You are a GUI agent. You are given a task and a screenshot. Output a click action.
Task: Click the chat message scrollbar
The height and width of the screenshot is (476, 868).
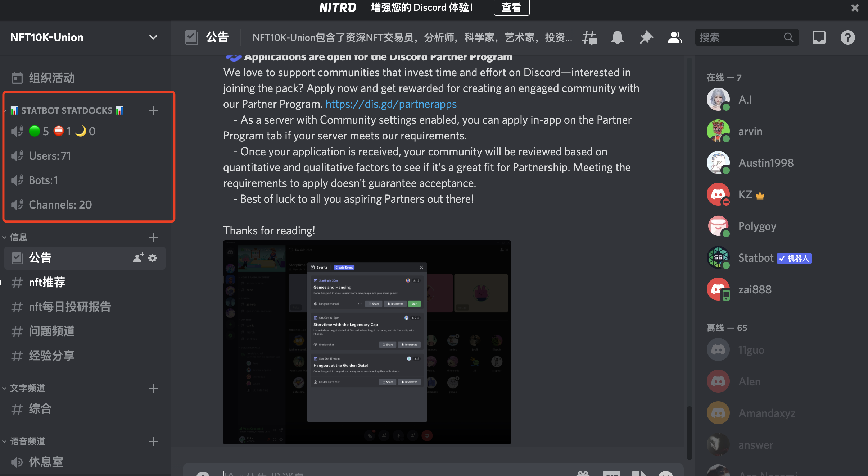pos(689,432)
